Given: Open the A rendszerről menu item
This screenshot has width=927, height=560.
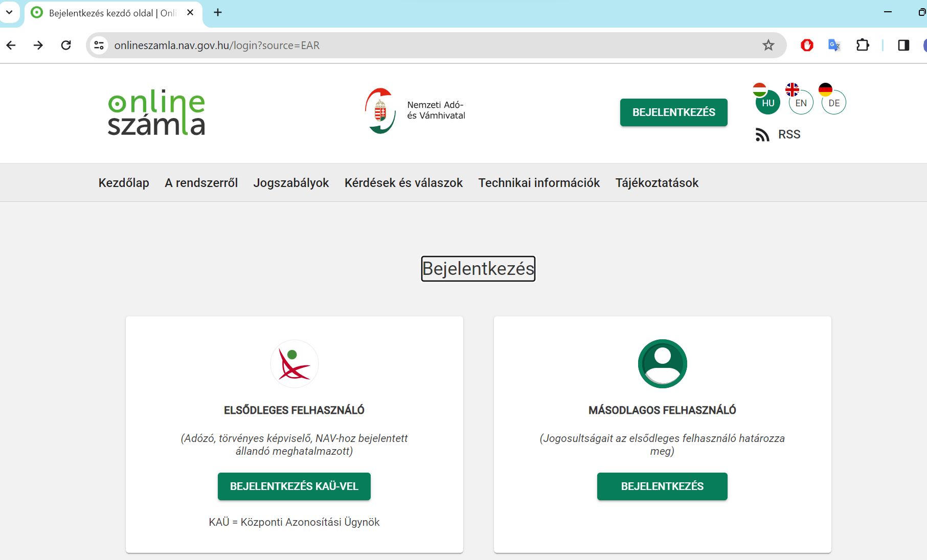Looking at the screenshot, I should [201, 183].
